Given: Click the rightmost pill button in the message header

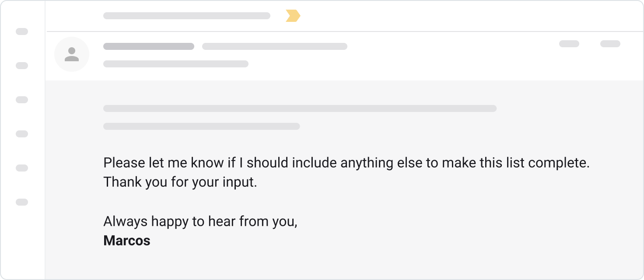Looking at the screenshot, I should pyautogui.click(x=610, y=44).
